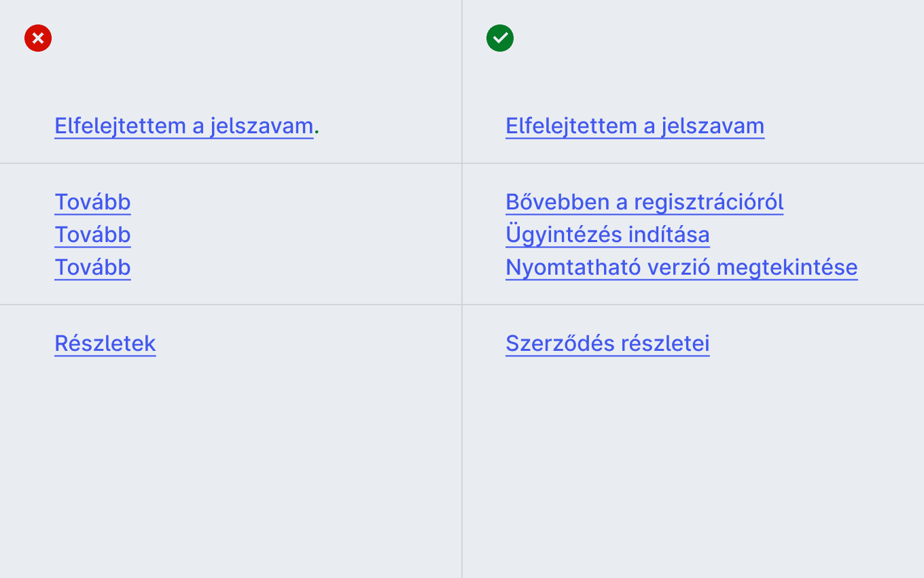This screenshot has height=578, width=924.
Task: Open the Elfelejtettem a jelszavam link under green checkmark
Action: pos(635,126)
